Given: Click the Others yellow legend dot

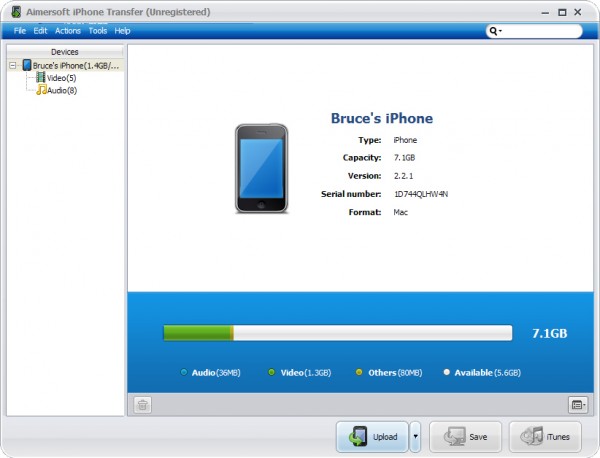Looking at the screenshot, I should [359, 372].
